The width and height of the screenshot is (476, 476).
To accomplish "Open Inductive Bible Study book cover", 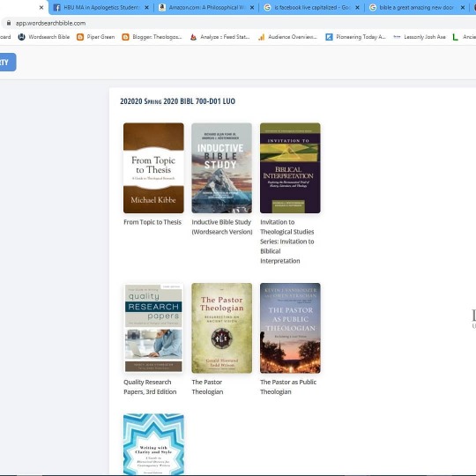I will point(221,167).
